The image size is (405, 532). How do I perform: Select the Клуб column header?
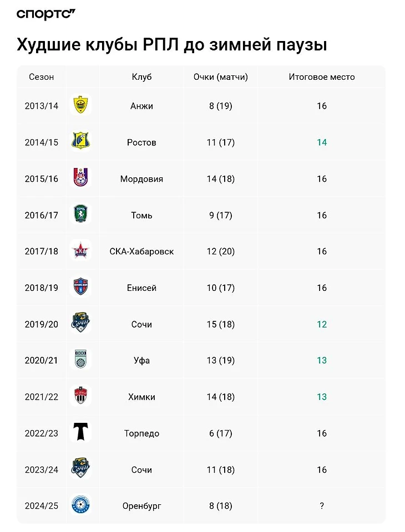[x=141, y=77]
